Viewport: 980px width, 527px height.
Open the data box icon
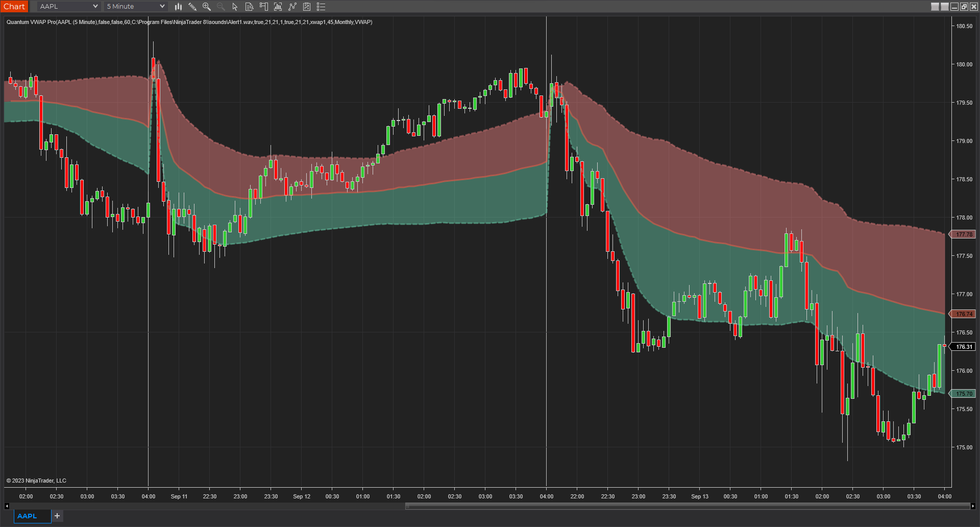tap(250, 7)
